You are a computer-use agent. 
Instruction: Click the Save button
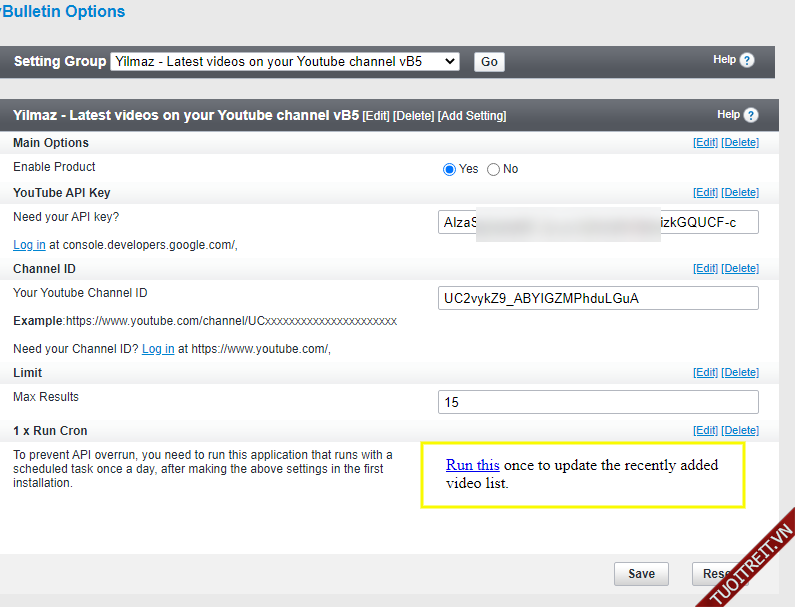tap(641, 573)
